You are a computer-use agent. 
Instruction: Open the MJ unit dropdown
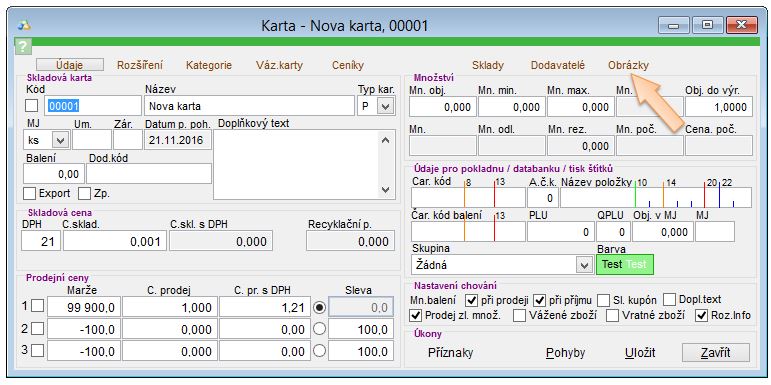tap(60, 141)
